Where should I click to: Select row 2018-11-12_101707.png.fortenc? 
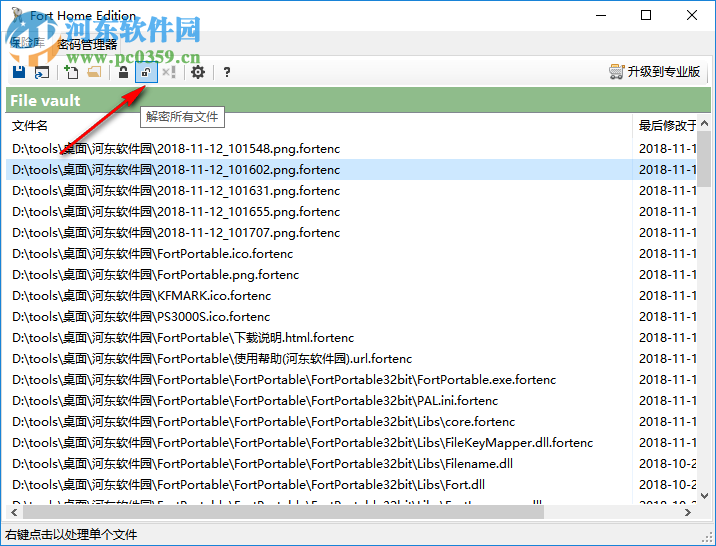pyautogui.click(x=351, y=233)
